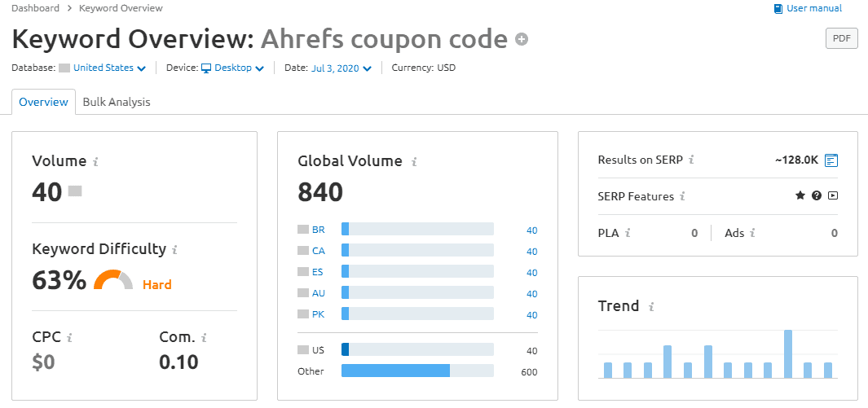Switch to the Bulk Analysis tab

tap(117, 103)
